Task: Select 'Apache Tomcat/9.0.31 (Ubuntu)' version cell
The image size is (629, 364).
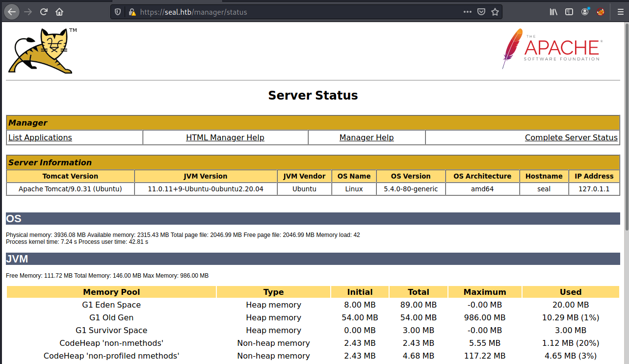Action: click(70, 188)
